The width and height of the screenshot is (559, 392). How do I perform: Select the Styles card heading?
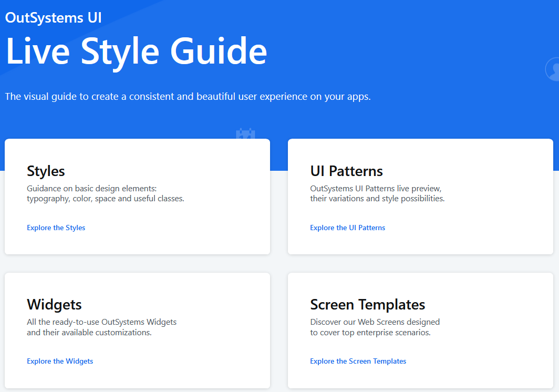pos(46,171)
